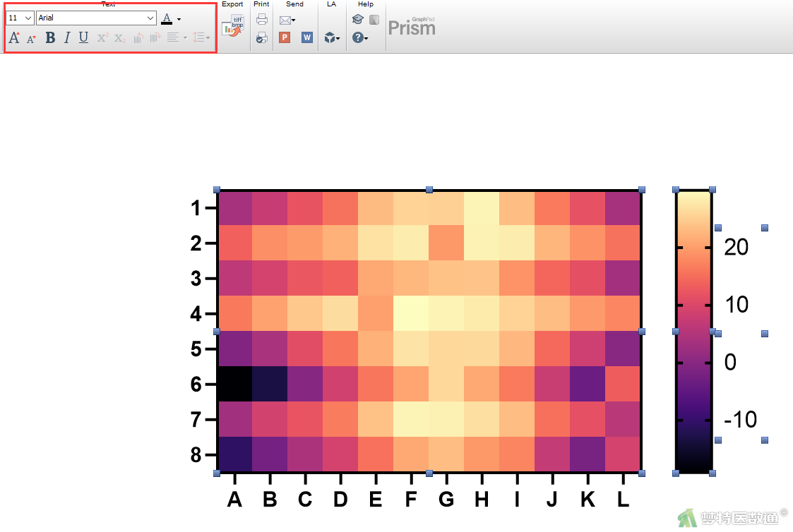Open the text alignment options
This screenshot has width=793, height=532.
[177, 38]
